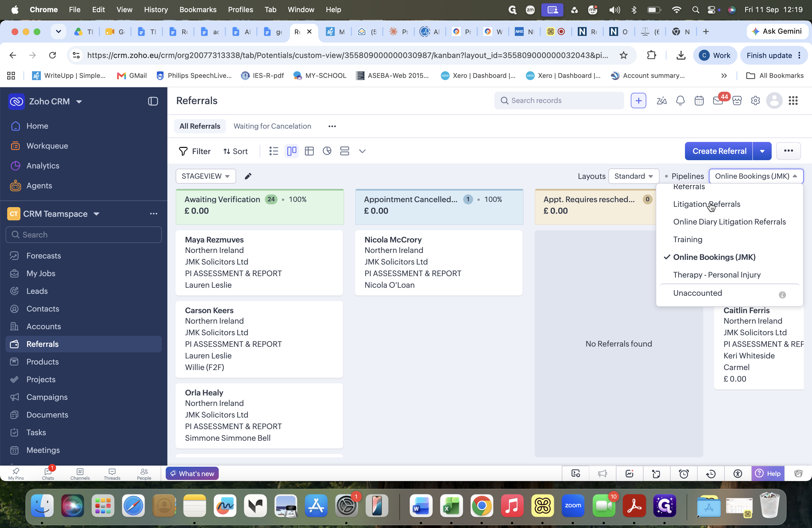Open CRM setup gear icon
The height and width of the screenshot is (528, 812).
755,101
